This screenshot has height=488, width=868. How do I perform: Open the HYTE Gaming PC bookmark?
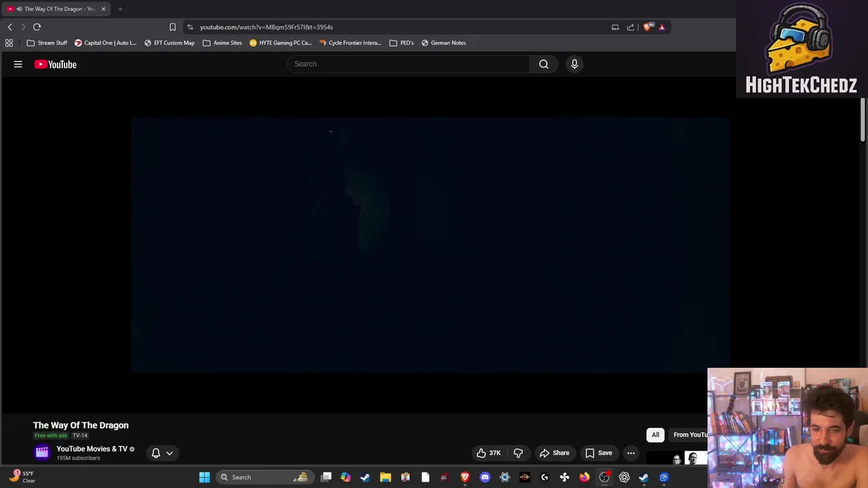tap(281, 43)
